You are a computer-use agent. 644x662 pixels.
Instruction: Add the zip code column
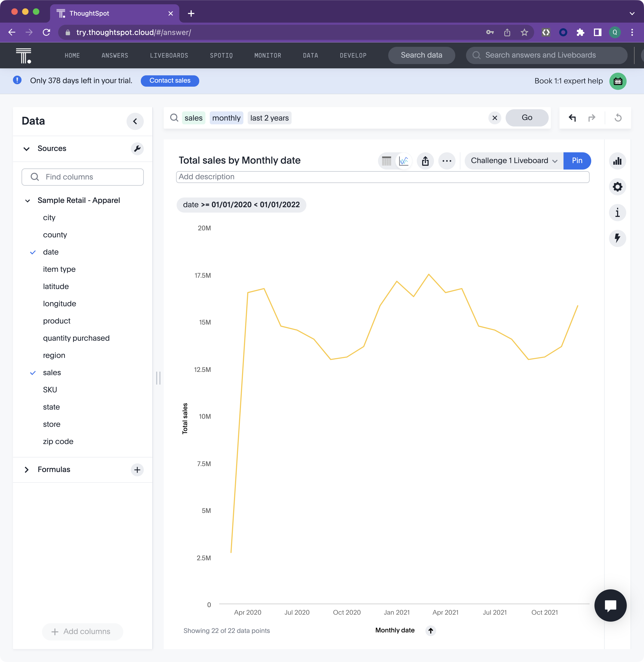click(x=58, y=442)
